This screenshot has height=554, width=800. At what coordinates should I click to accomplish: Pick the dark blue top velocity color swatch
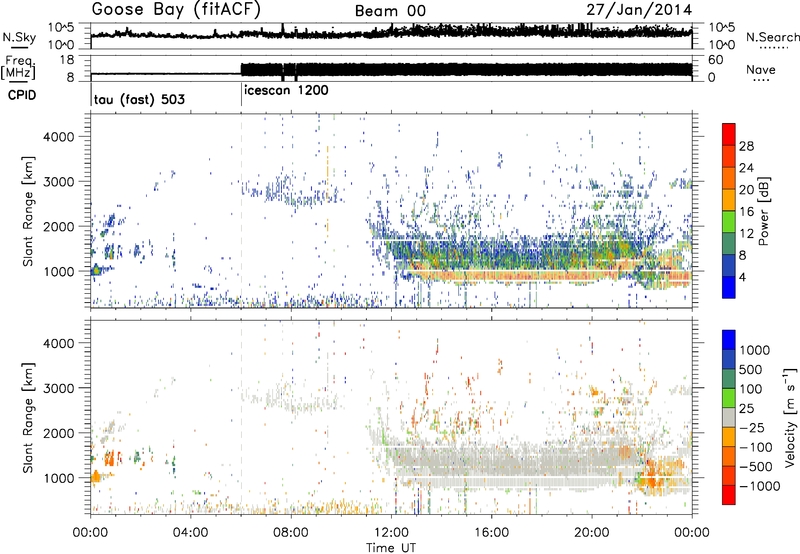(x=729, y=340)
